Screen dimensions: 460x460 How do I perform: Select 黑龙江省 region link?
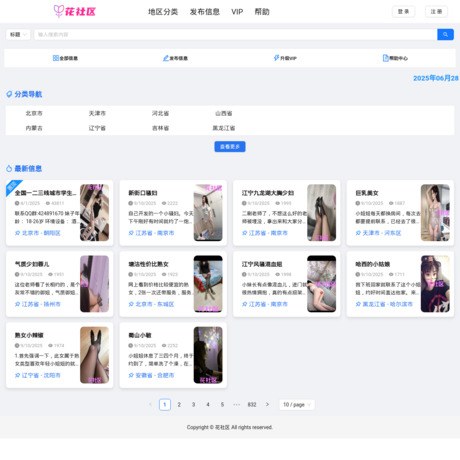(224, 128)
